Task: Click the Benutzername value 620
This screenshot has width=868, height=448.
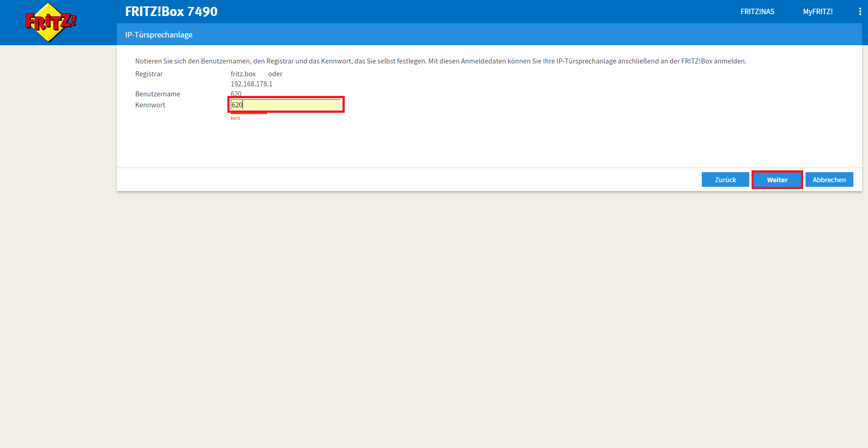Action: click(236, 94)
